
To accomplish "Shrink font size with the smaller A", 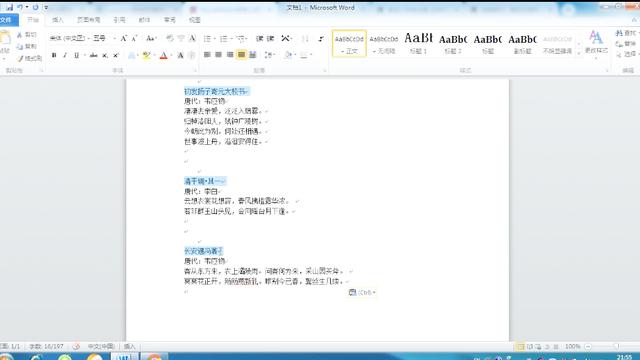I will click(134, 38).
